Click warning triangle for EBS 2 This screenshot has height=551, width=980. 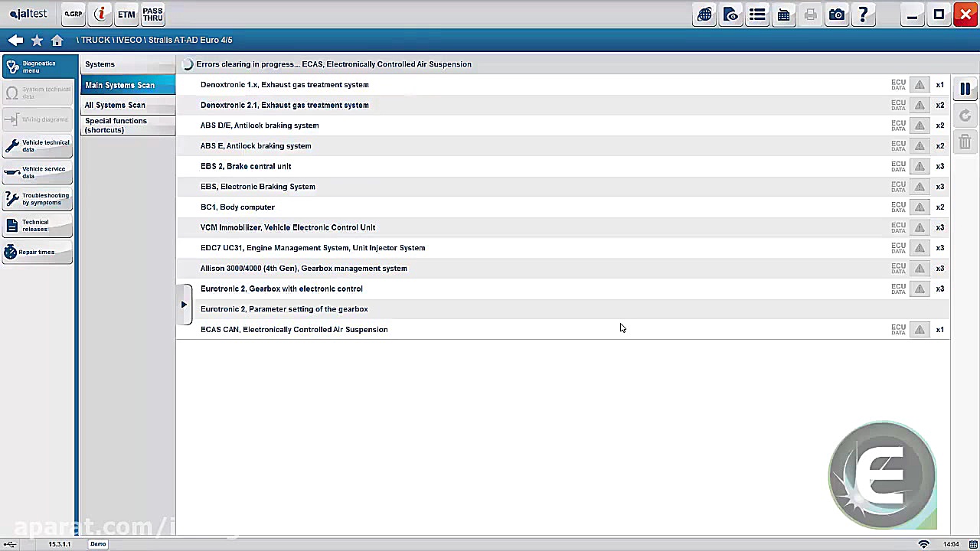920,166
